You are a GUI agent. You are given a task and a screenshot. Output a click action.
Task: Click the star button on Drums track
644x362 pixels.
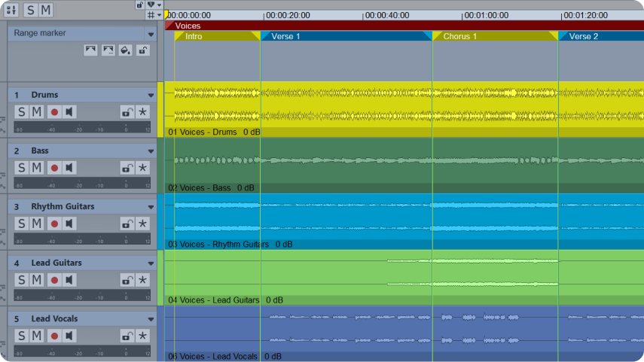coord(142,111)
